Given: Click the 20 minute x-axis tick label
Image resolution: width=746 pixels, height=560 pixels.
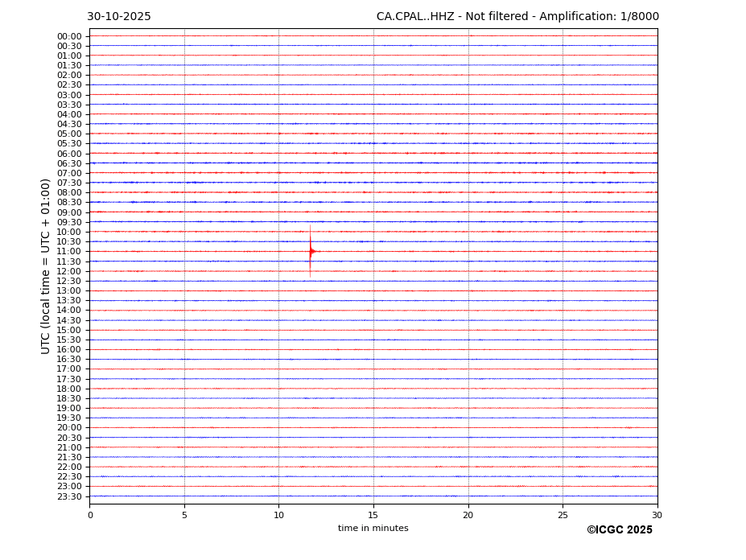Looking at the screenshot, I should pos(468,515).
